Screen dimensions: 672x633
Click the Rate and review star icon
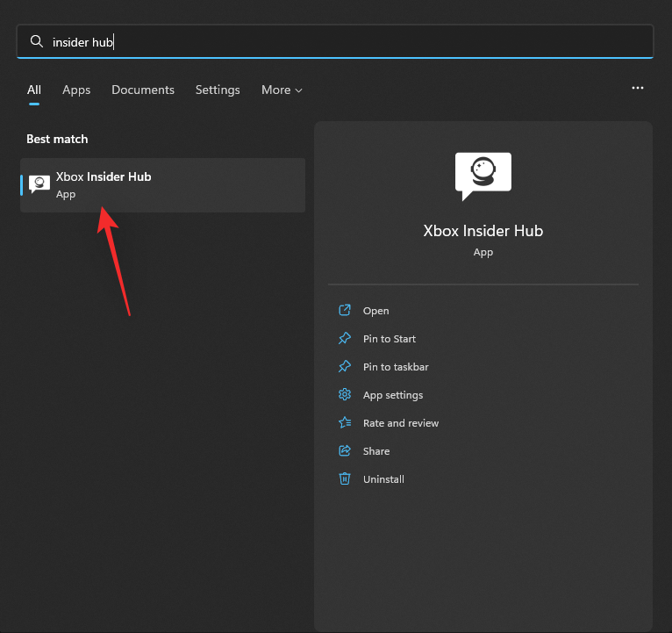coord(345,423)
